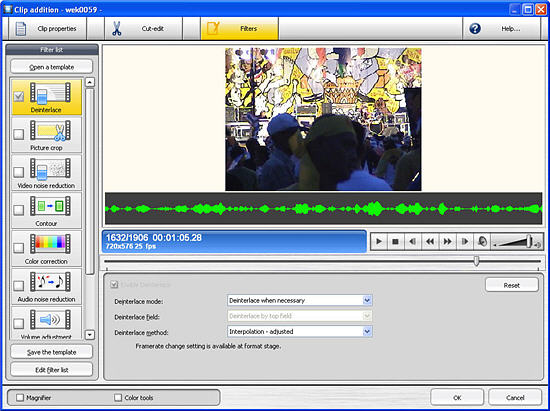Click the Filters tab icon
This screenshot has width=550, height=411.
tap(213, 28)
